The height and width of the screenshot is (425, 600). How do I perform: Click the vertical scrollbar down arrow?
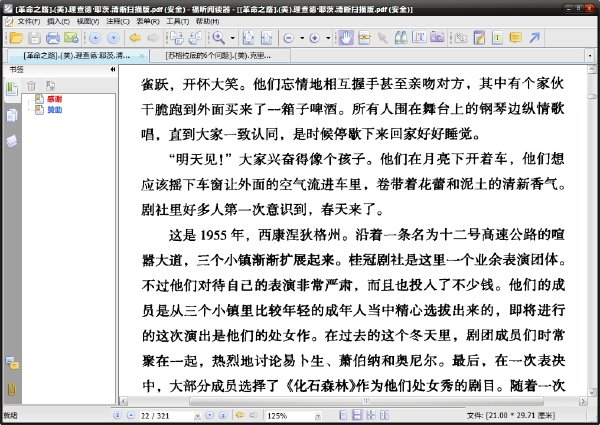[592, 392]
